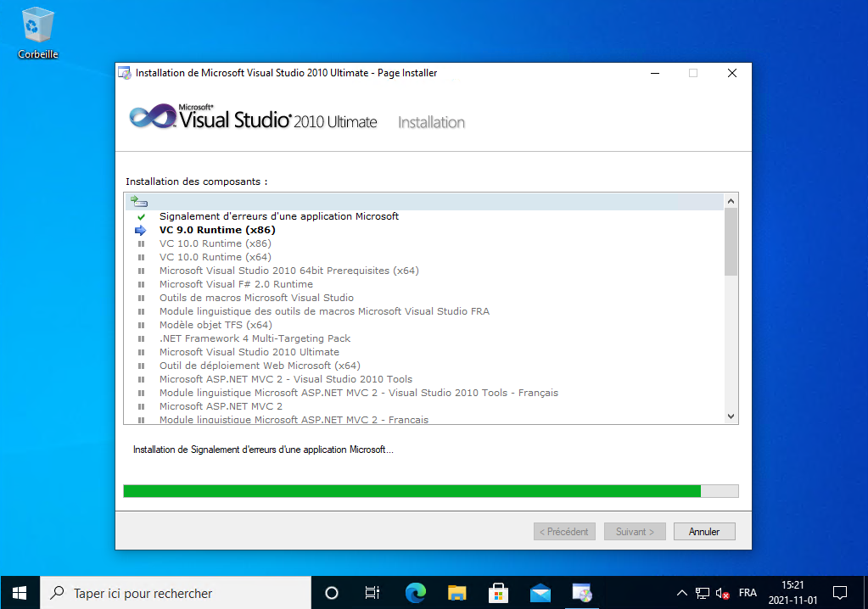Click the green installation progress bar
This screenshot has height=609, width=868.
(x=412, y=491)
